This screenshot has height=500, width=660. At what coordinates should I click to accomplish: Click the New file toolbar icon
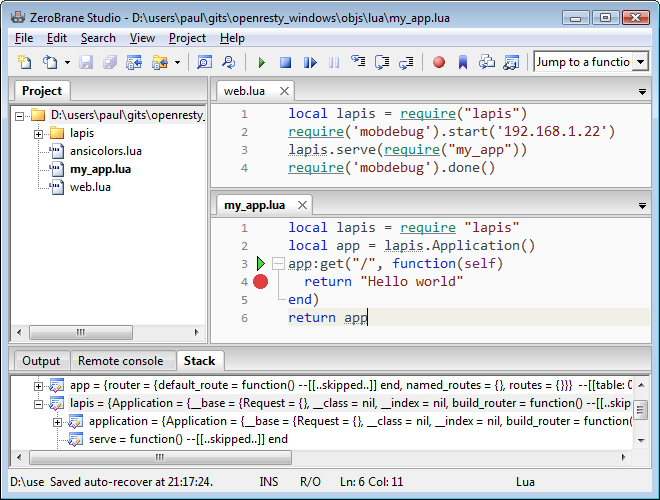tap(24, 62)
